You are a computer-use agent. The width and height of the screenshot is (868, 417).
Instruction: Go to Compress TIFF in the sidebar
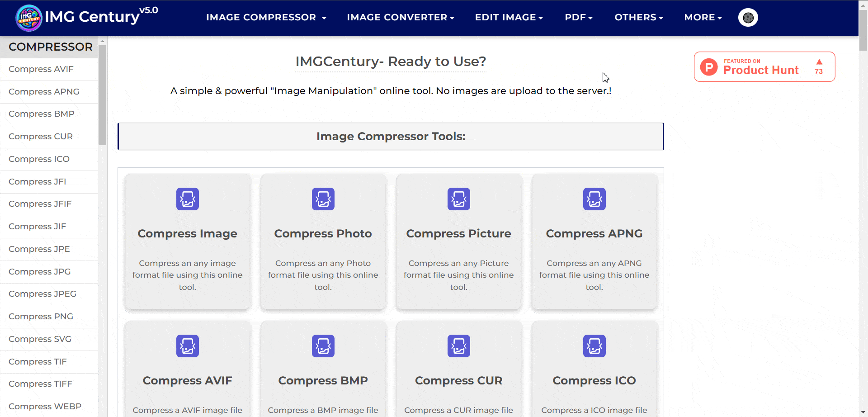[49, 384]
